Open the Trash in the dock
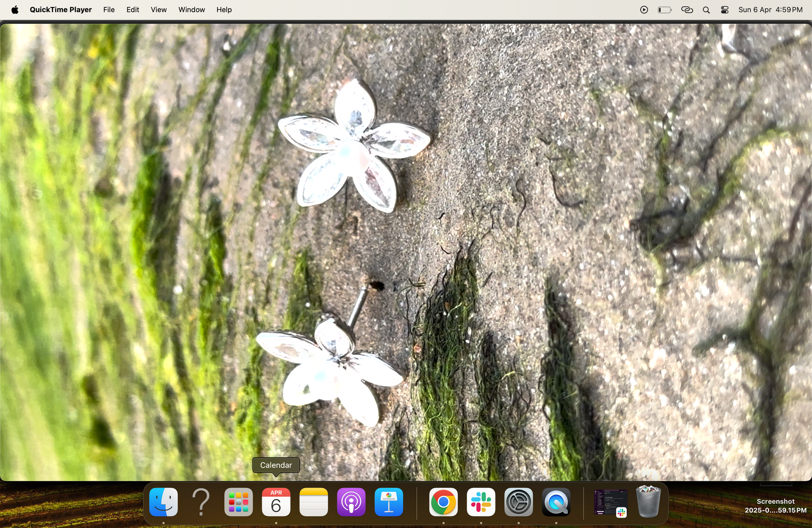This screenshot has height=528, width=812. pyautogui.click(x=648, y=502)
